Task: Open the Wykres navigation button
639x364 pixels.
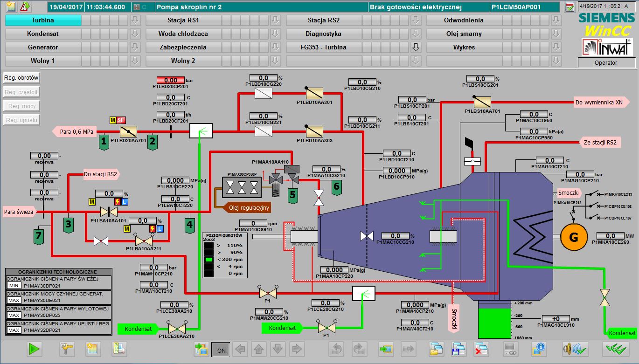Action: (x=464, y=48)
